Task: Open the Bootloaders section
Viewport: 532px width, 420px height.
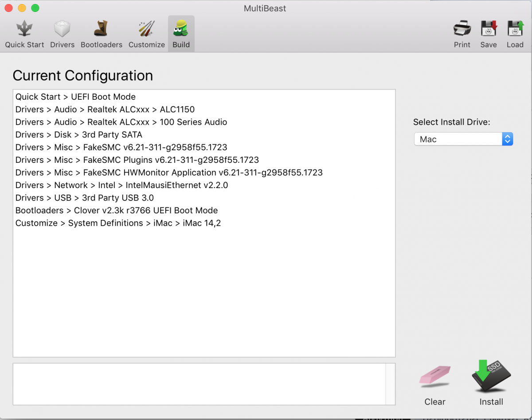Action: [x=102, y=34]
